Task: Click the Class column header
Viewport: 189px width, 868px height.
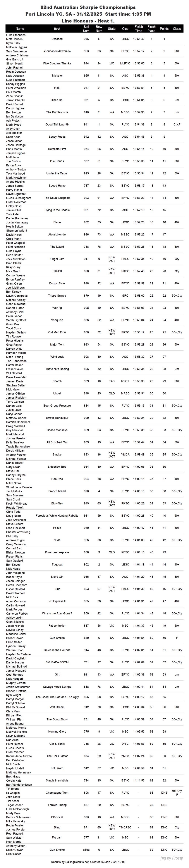Action: coord(177,29)
